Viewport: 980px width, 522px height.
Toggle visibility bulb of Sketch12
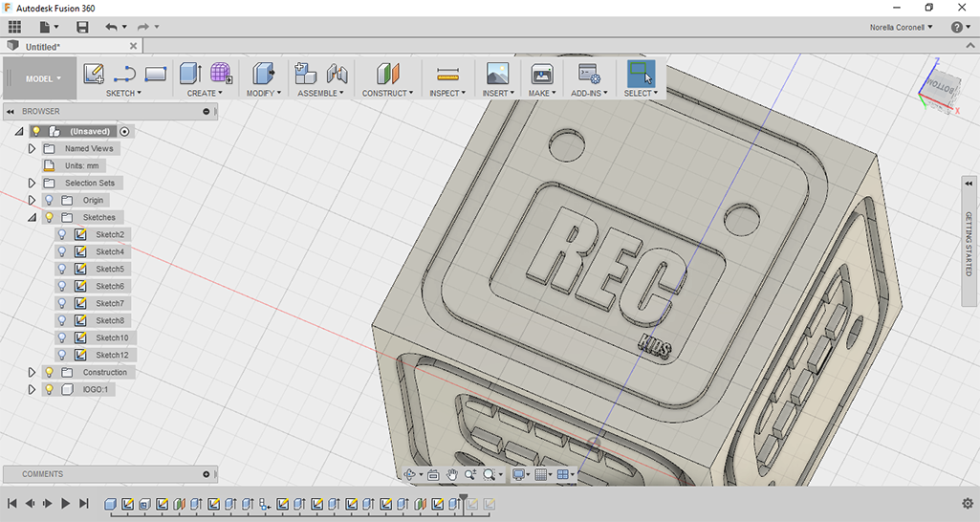(x=62, y=355)
